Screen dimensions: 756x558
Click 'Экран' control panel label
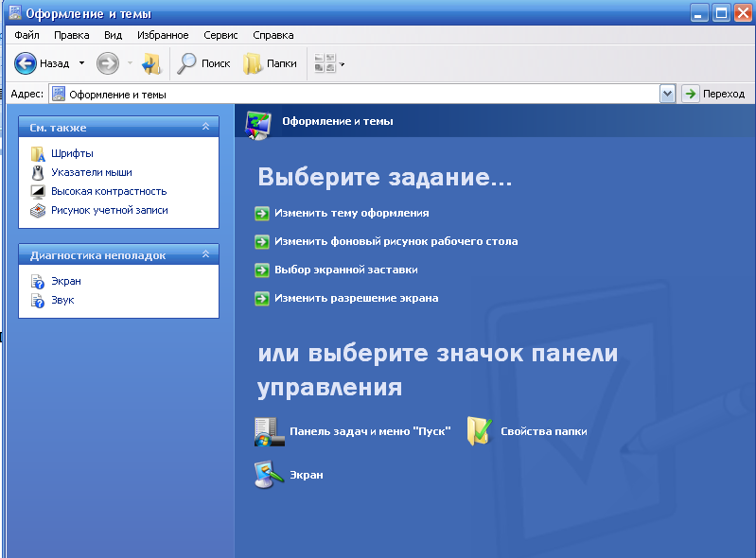(307, 475)
